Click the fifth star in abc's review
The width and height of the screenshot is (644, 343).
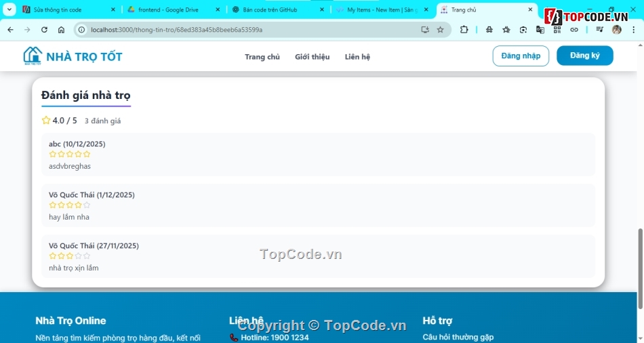tap(87, 154)
